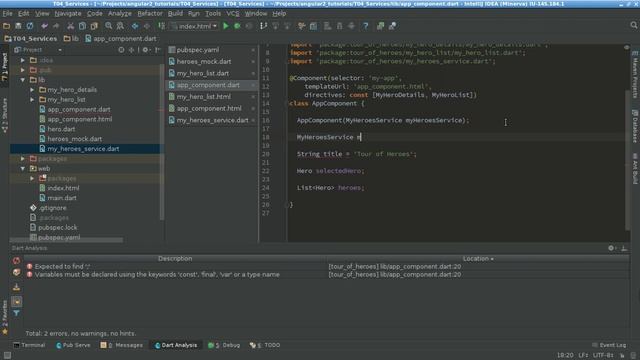Click the Database side panel tab

[635, 126]
